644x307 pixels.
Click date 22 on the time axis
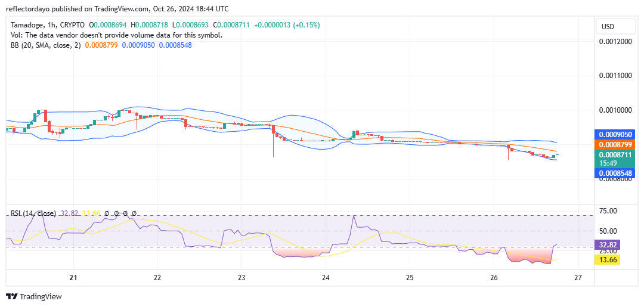click(157, 278)
